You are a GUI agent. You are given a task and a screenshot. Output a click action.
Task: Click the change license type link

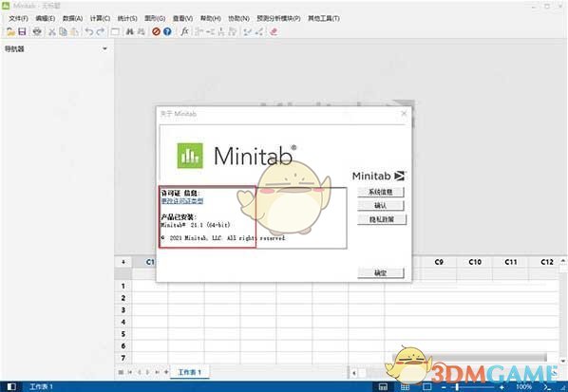[x=182, y=201]
